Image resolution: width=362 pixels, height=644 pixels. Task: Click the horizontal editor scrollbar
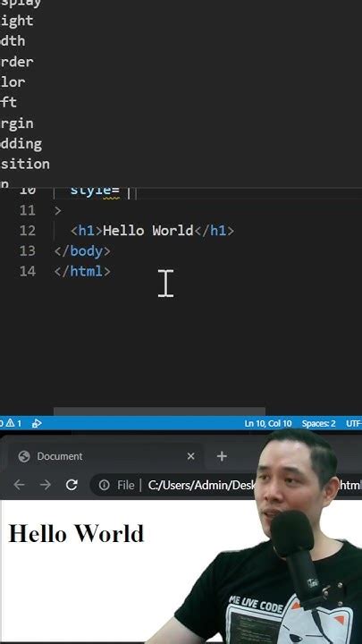(x=159, y=411)
